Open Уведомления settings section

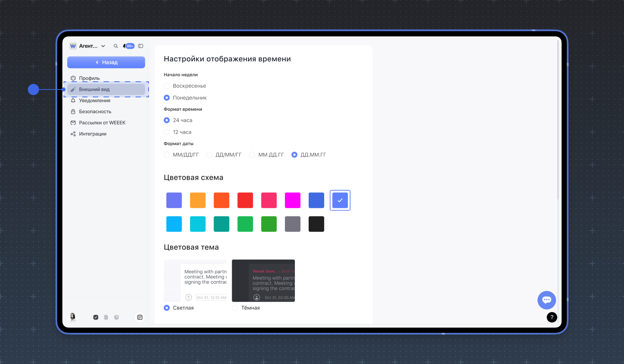tap(94, 101)
